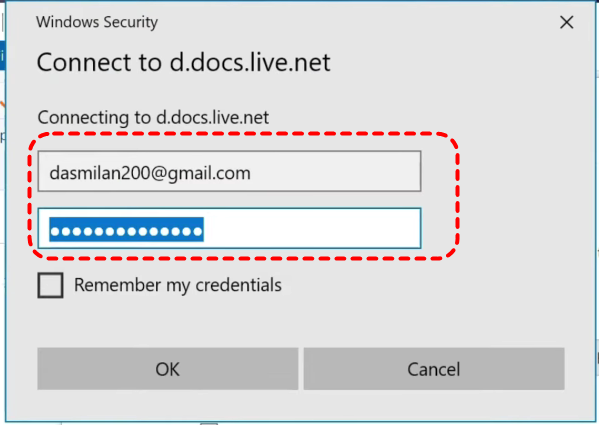Click the first password dot in selection

click(55, 231)
